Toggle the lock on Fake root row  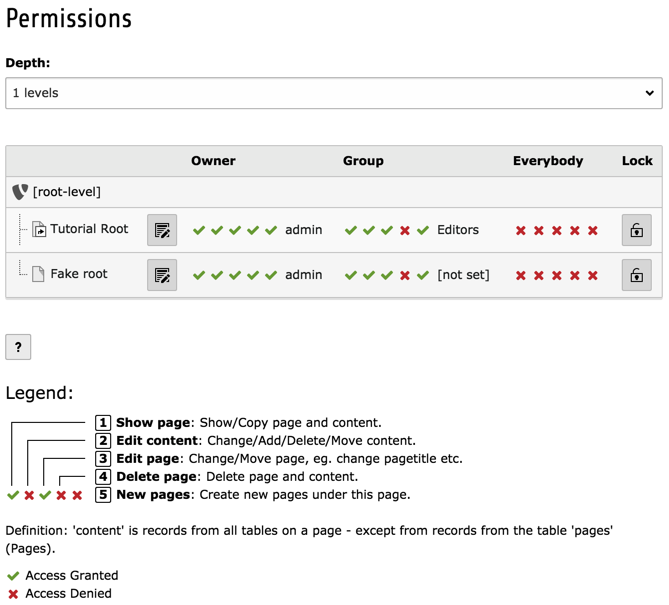pyautogui.click(x=637, y=275)
